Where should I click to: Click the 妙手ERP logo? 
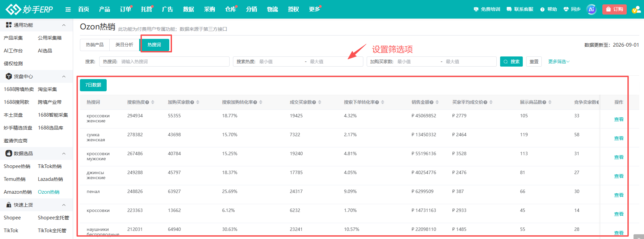pos(29,9)
